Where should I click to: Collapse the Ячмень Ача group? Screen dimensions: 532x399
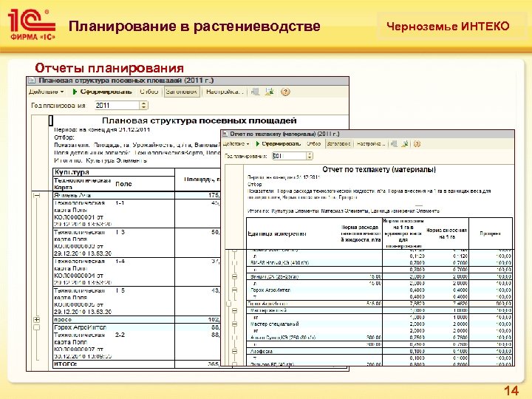[37, 195]
